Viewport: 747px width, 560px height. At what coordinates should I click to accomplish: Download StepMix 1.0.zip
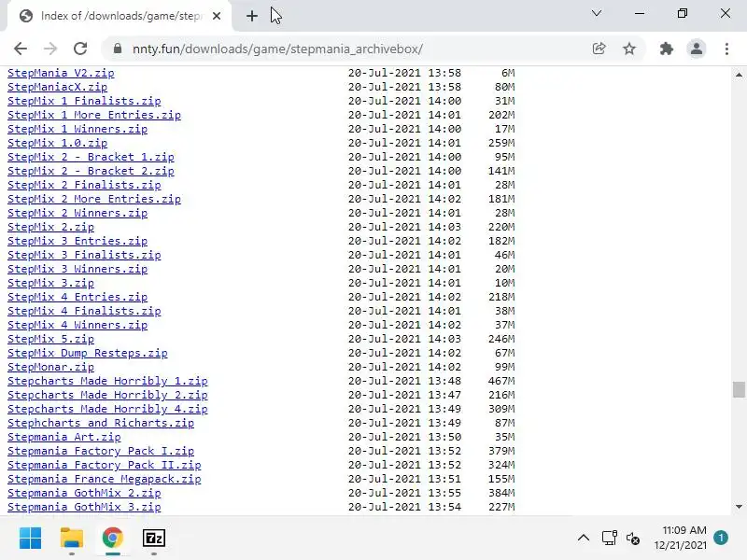(x=58, y=143)
